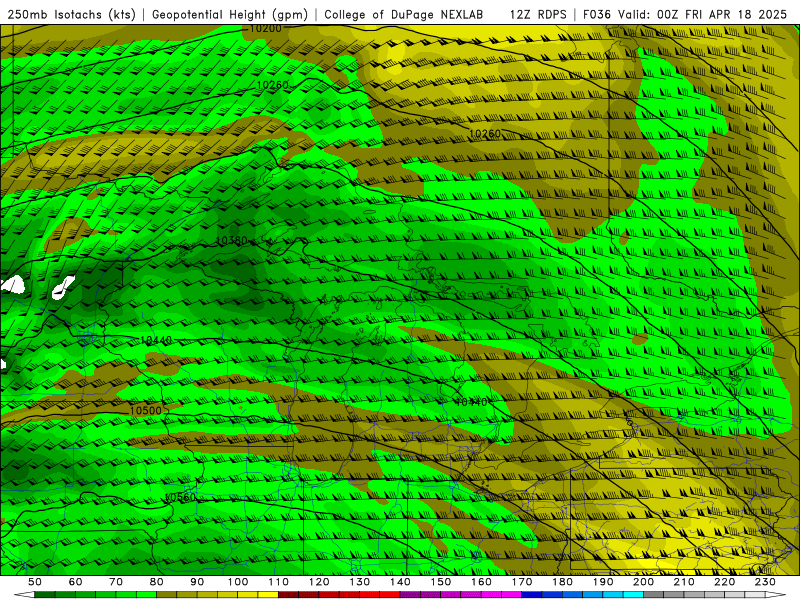The height and width of the screenshot is (600, 800).
Task: Select the 10500 height contour label
Action: pos(145,411)
